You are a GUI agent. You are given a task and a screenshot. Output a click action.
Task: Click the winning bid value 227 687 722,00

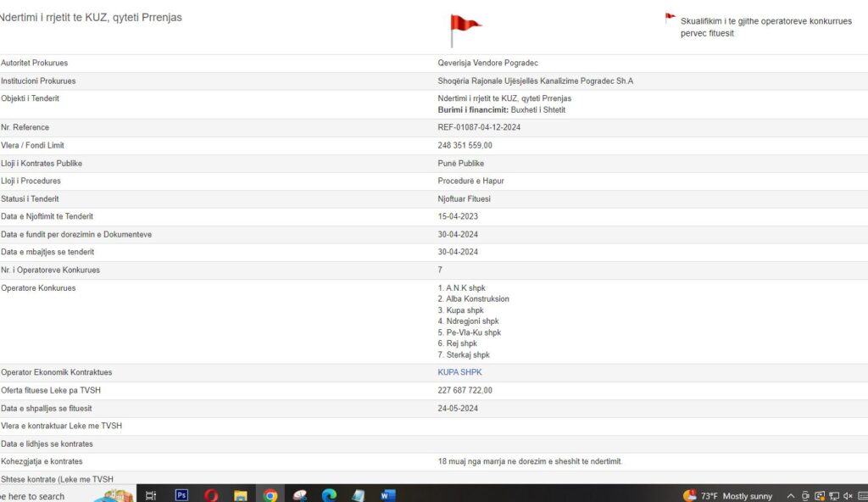tap(465, 390)
